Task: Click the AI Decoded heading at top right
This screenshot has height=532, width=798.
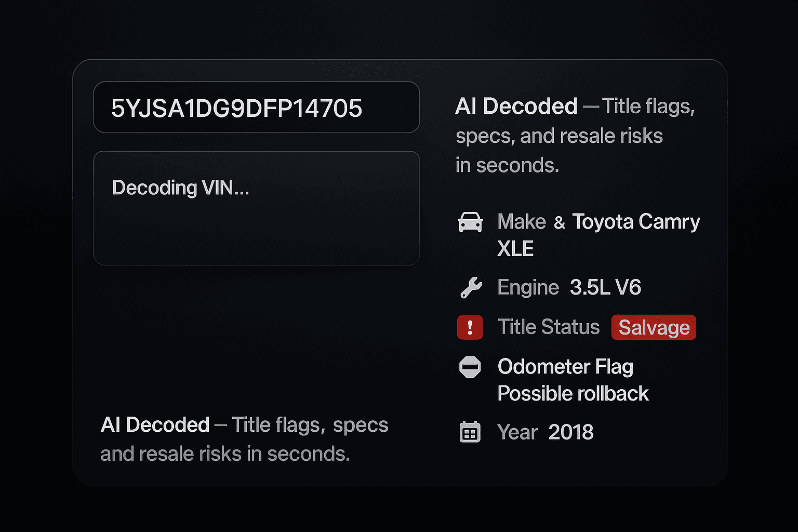Action: [x=516, y=107]
